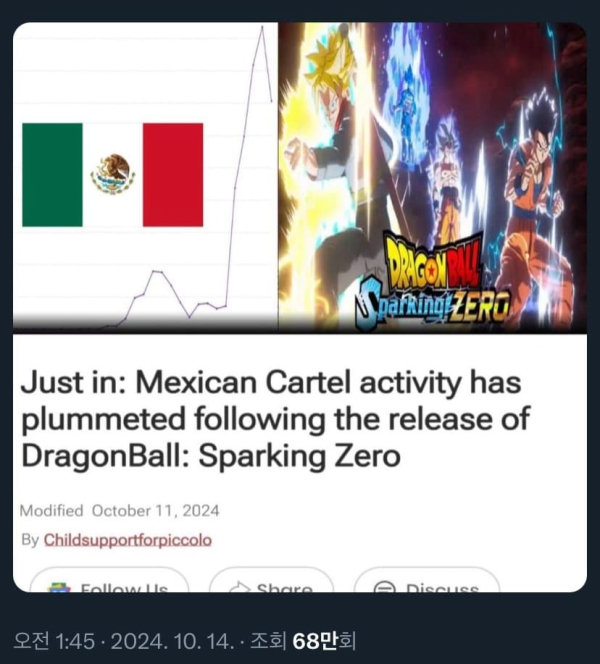
Task: Click the Mexican Cartel activity headline
Action: click(275, 419)
